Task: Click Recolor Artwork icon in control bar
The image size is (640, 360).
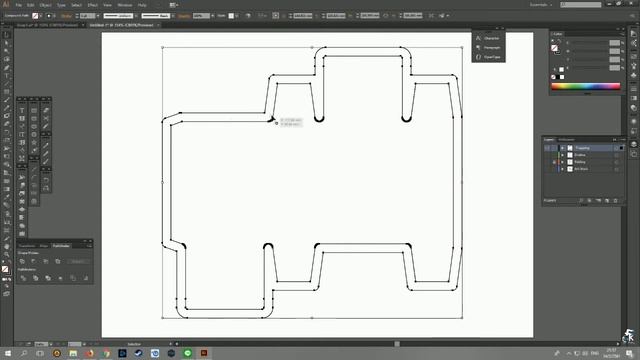Action: point(248,16)
